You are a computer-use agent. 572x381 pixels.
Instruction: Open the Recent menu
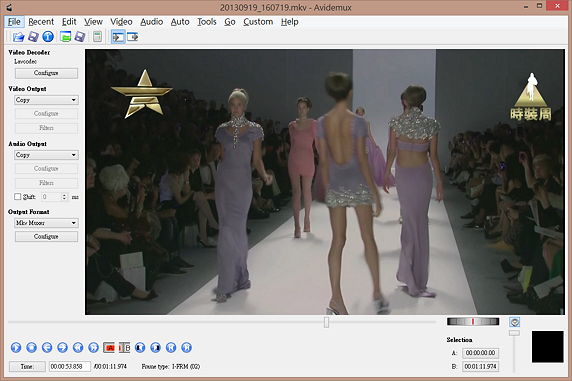(41, 22)
